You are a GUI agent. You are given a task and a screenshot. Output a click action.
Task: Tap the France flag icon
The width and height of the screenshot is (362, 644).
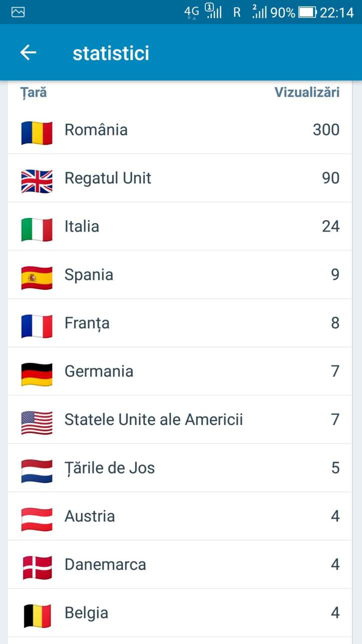coord(37,326)
